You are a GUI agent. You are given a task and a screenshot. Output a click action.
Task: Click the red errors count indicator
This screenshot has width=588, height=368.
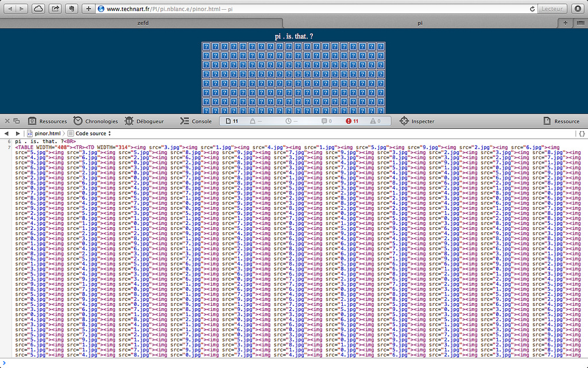tap(352, 121)
